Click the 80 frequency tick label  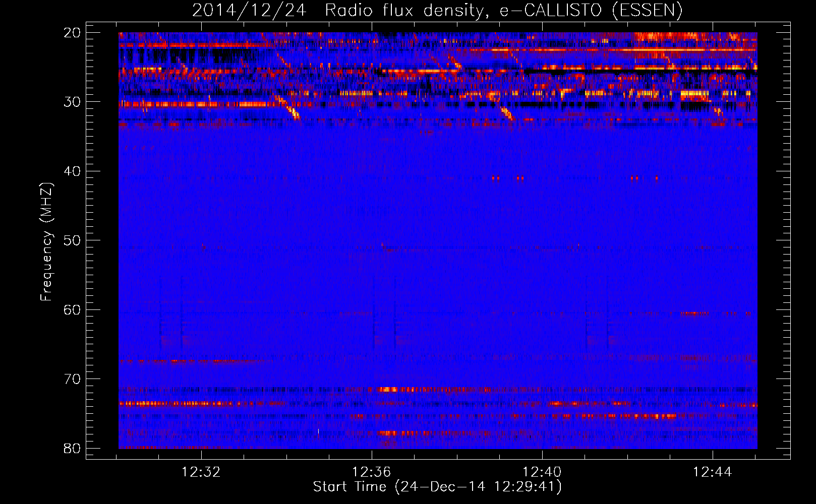click(x=73, y=449)
